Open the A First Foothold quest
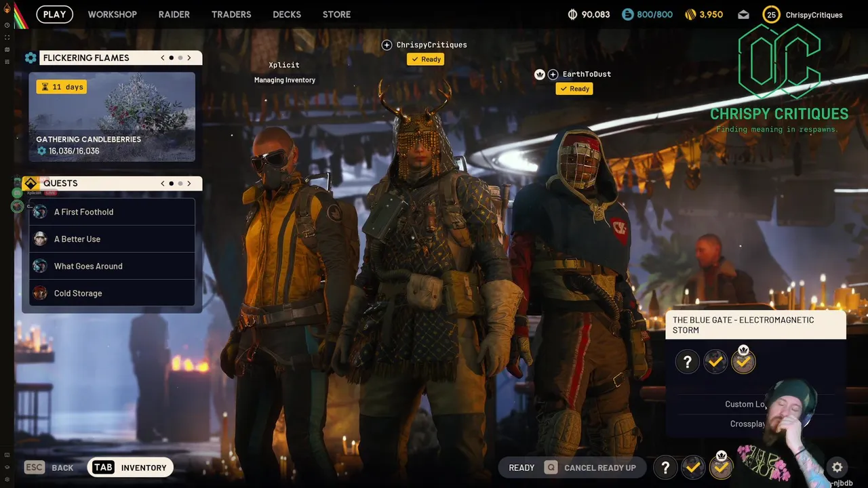Image resolution: width=868 pixels, height=488 pixels. (x=112, y=212)
